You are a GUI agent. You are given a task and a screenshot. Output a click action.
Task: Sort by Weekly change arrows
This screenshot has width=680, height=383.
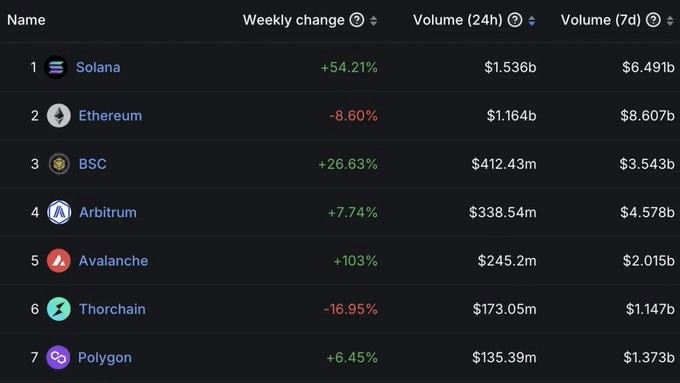tap(373, 20)
